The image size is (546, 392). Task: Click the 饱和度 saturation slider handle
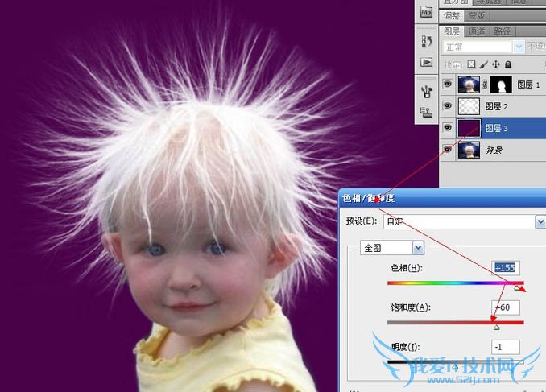(496, 328)
